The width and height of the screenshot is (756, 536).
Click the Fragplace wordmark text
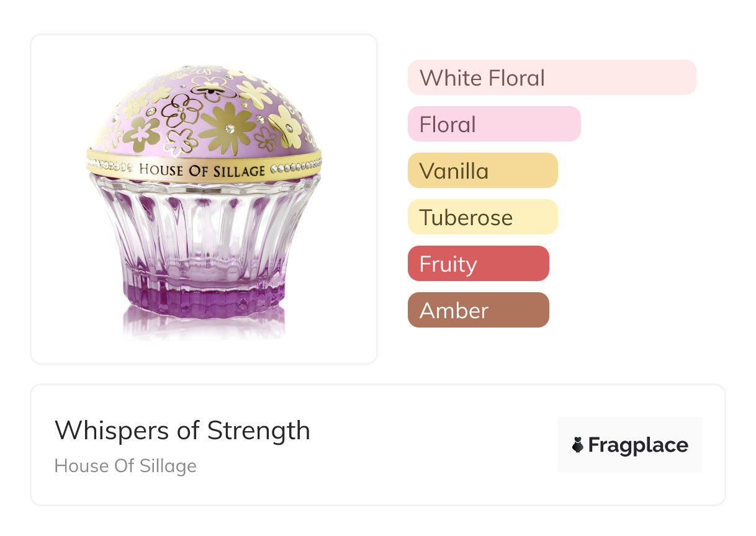pos(638,445)
